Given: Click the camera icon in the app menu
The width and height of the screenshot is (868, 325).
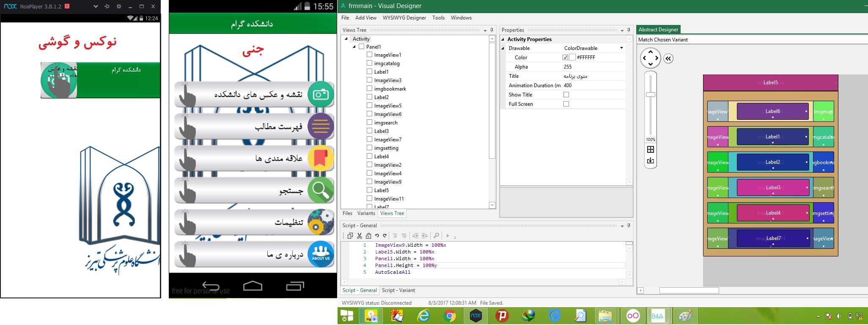Looking at the screenshot, I should tap(321, 94).
